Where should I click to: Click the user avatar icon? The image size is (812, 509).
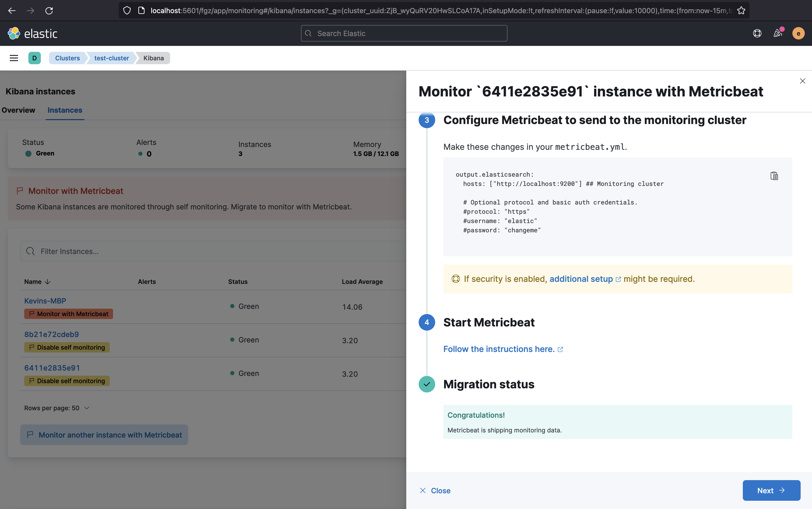[798, 33]
